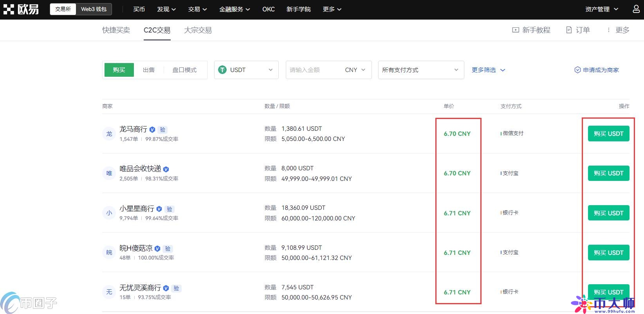Click 龙马商行 merchant avatar 龙
The height and width of the screenshot is (314, 644).
[x=109, y=134]
